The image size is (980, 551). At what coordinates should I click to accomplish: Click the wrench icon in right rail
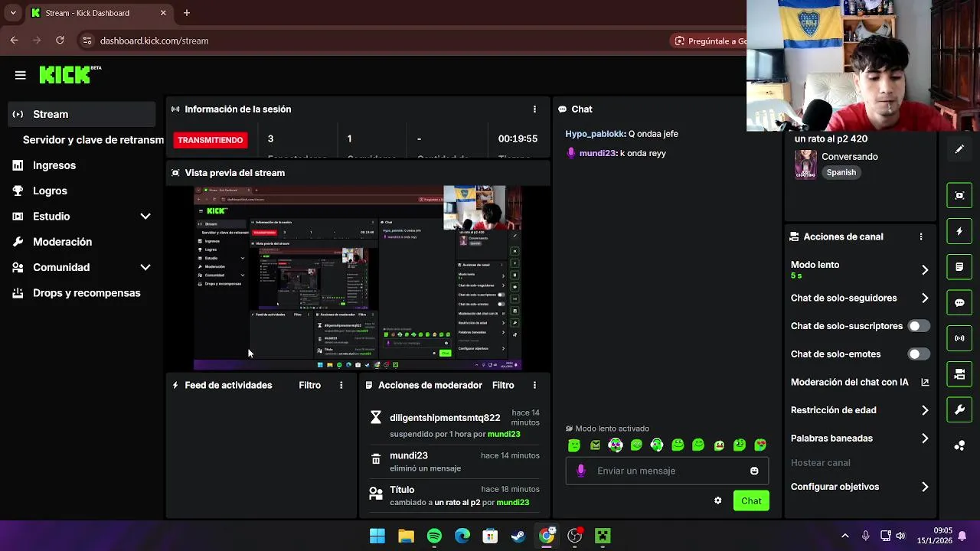pyautogui.click(x=959, y=409)
